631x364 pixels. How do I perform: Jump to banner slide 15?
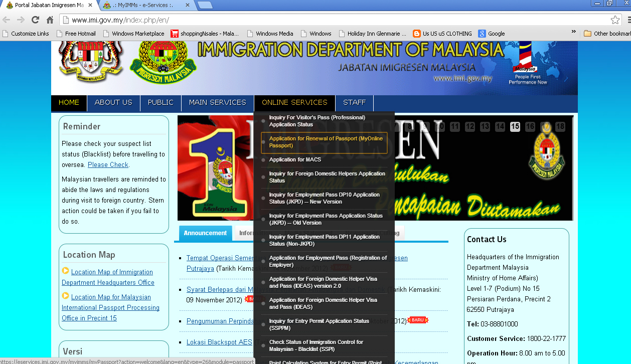pyautogui.click(x=515, y=127)
